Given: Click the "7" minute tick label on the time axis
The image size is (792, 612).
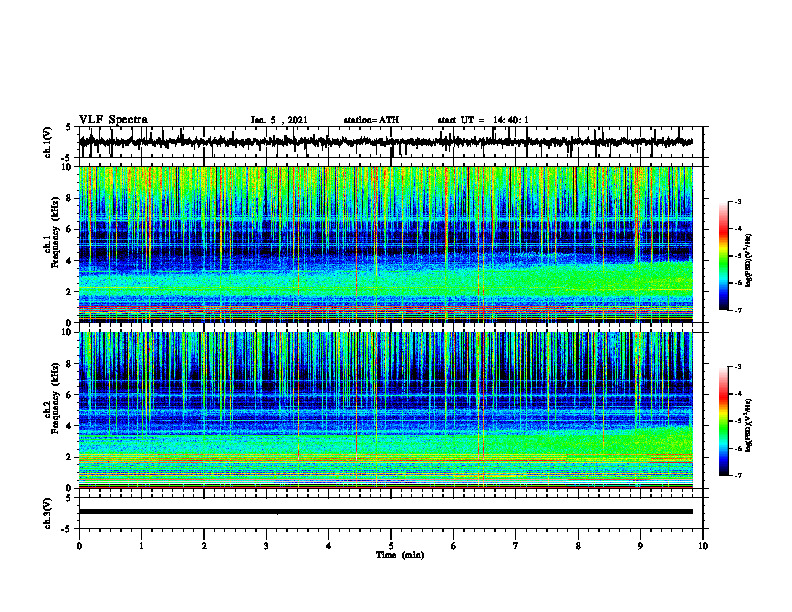Looking at the screenshot, I should tap(516, 546).
